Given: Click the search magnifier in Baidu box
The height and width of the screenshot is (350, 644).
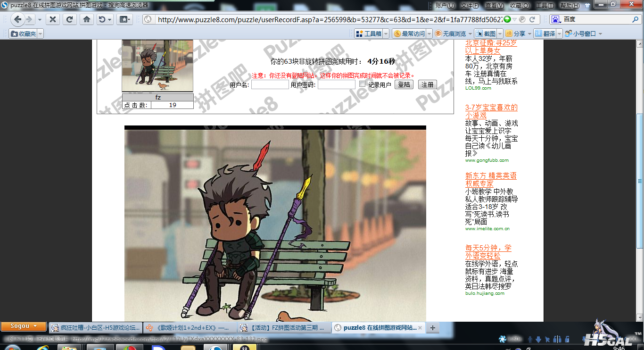Looking at the screenshot, I should tap(635, 19).
